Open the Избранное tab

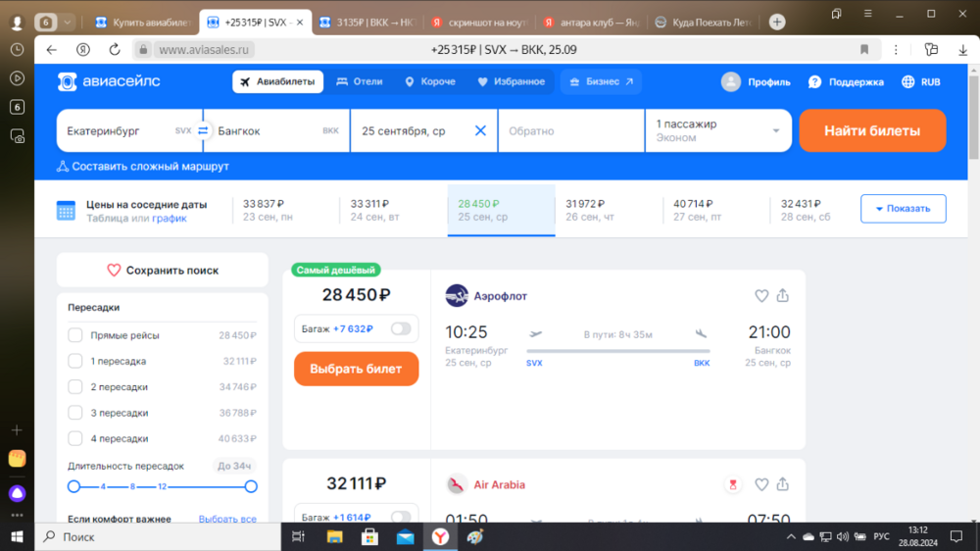pos(511,82)
